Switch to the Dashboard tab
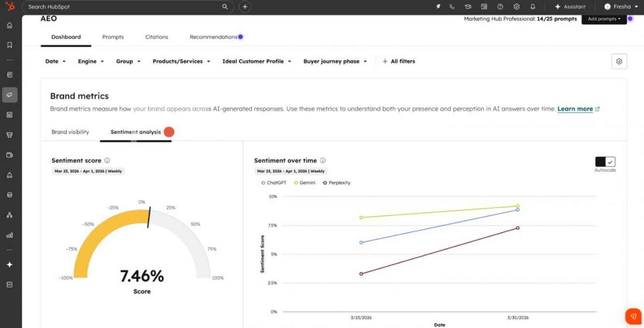644x328 pixels. click(x=66, y=37)
